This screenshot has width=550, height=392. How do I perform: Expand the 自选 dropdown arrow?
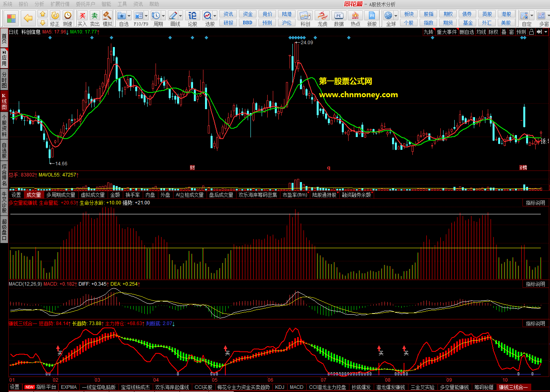click(x=129, y=16)
